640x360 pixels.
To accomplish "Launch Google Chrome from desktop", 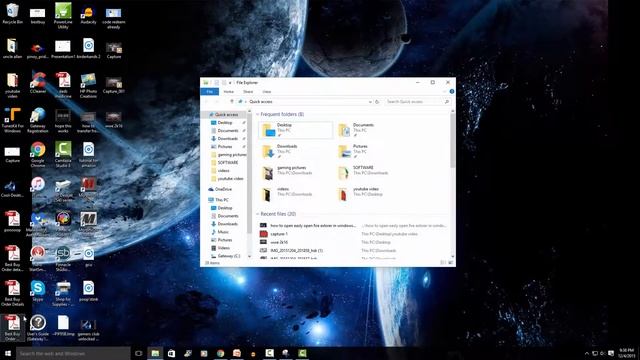I will [x=38, y=154].
